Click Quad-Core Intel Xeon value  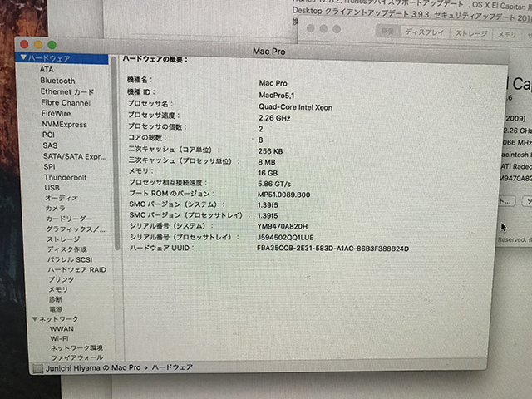(295, 107)
